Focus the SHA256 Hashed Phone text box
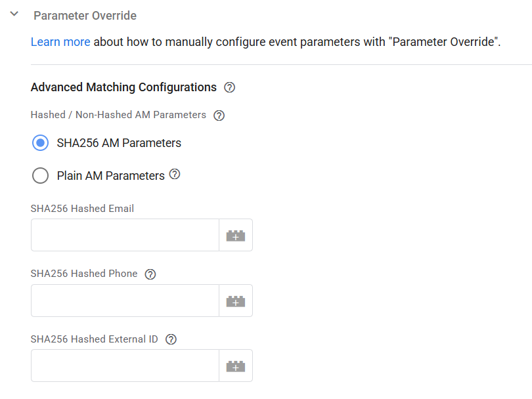Image resolution: width=532 pixels, height=399 pixels. click(125, 301)
